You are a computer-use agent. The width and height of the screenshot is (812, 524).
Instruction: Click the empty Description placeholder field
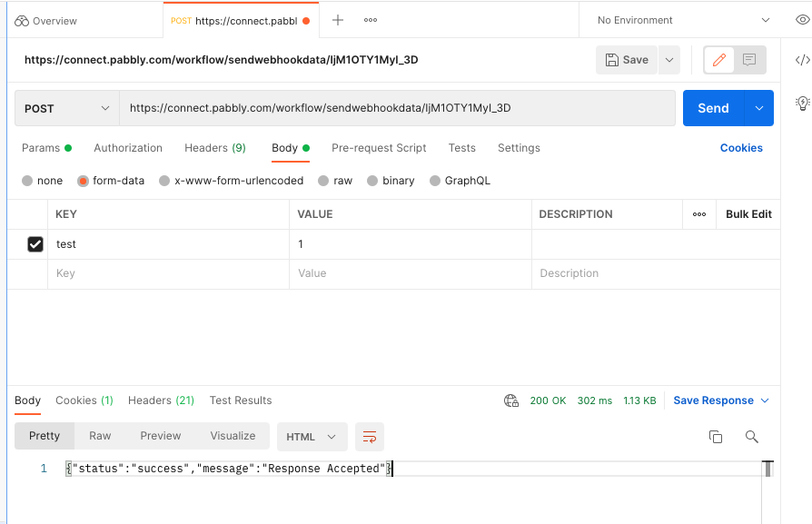[x=656, y=274]
